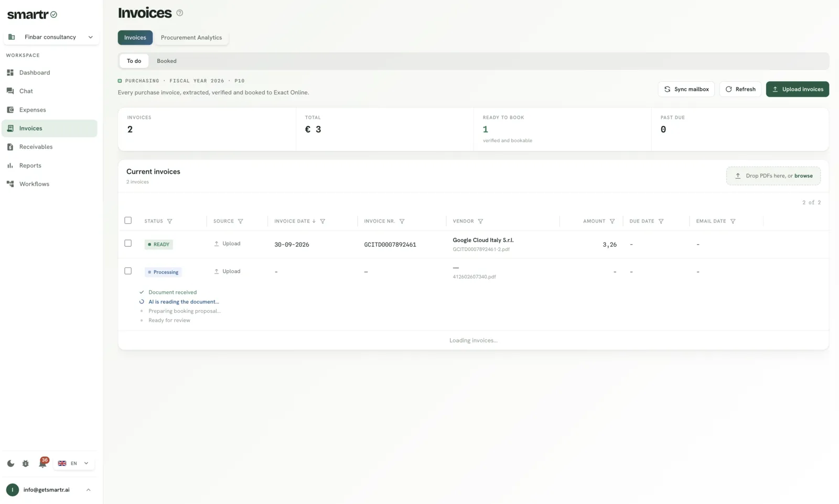Screen dimensions: 839x504
Task: Select the To do tab
Action: [134, 61]
